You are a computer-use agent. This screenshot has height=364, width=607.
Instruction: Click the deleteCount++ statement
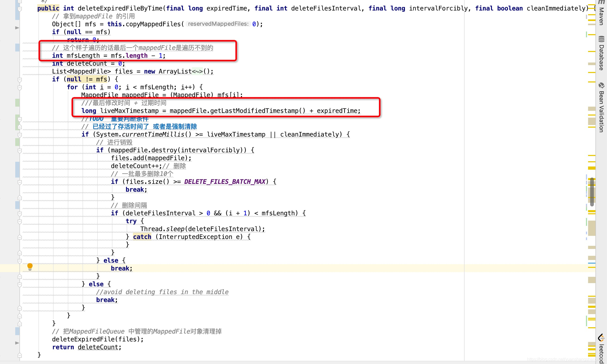tap(136, 166)
